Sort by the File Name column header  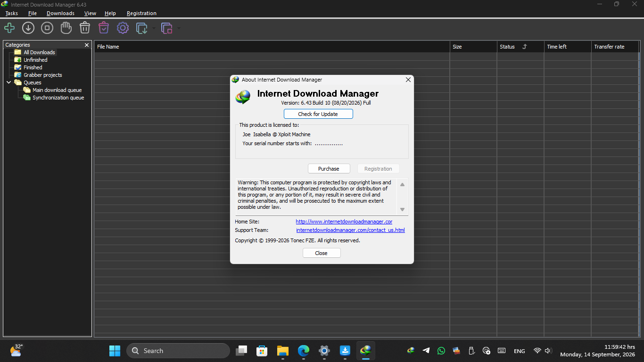pyautogui.click(x=272, y=47)
